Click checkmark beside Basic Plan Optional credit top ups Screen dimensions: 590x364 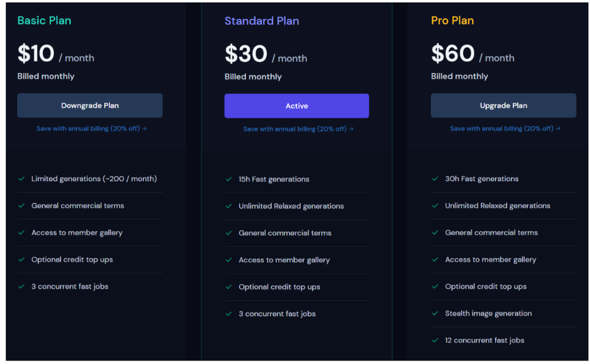coord(22,259)
